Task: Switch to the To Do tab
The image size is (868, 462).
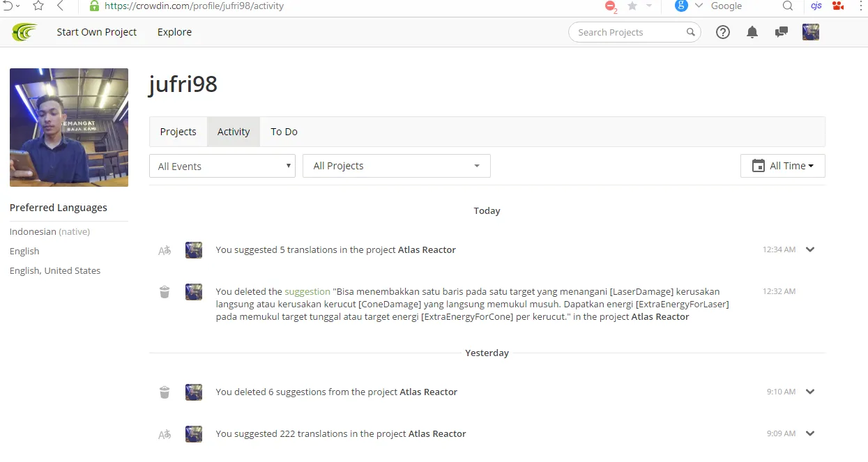Action: pyautogui.click(x=284, y=132)
